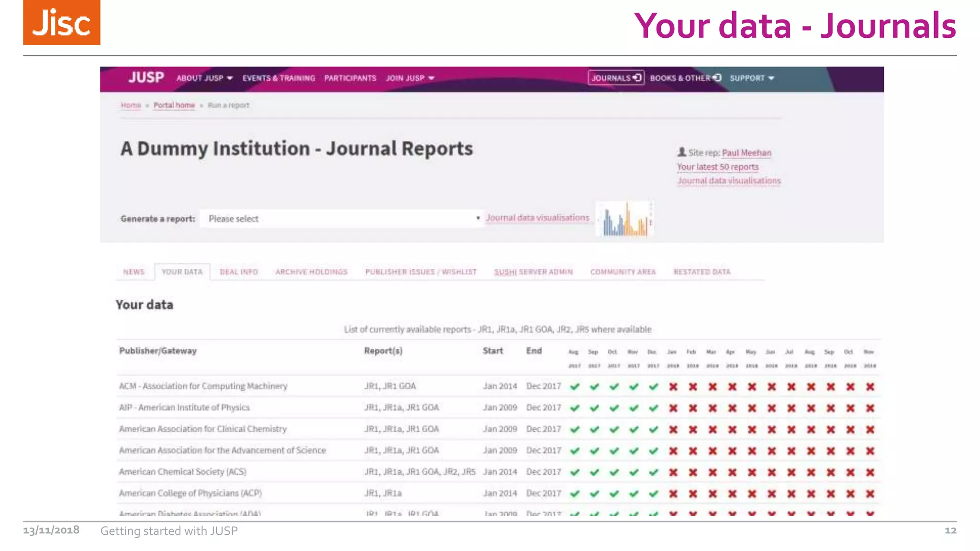
Task: Click Clinical Chemistry row Jun 2018 cross
Action: 771,430
